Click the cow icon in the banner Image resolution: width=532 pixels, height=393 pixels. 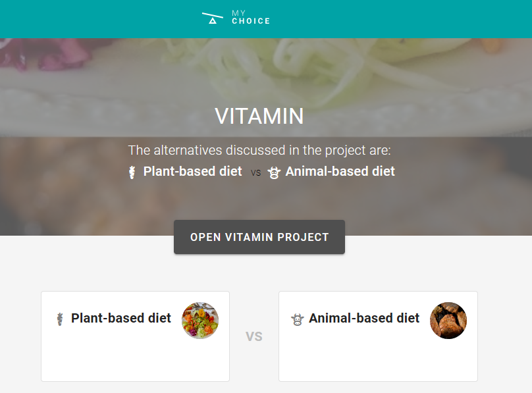coord(274,172)
